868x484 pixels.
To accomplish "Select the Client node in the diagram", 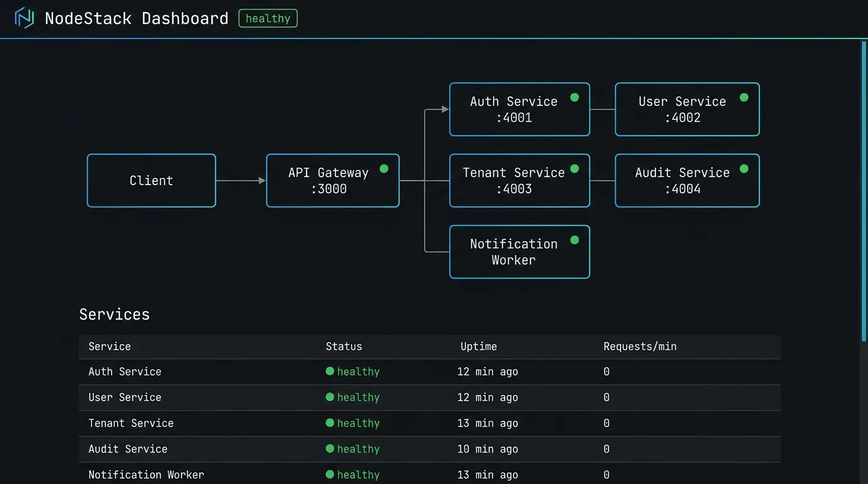I will pos(151,180).
